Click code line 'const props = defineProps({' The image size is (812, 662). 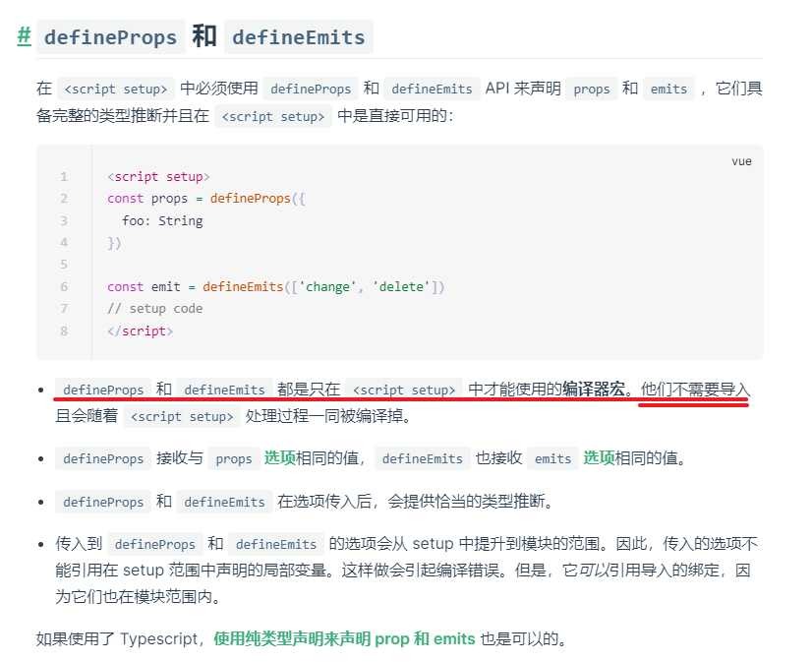(x=206, y=199)
